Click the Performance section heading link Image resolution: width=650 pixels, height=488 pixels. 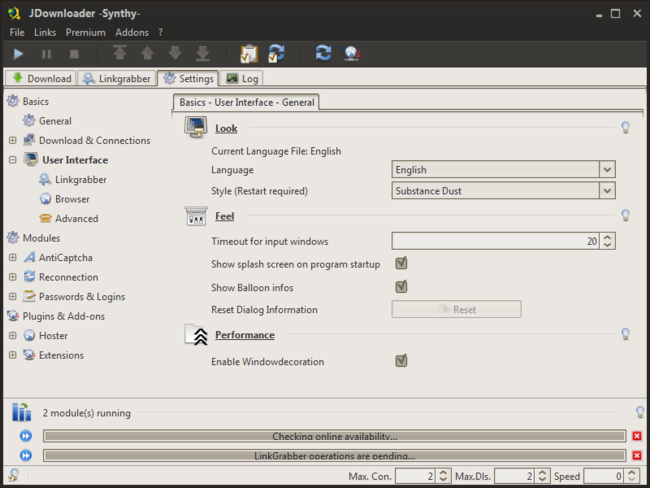(x=245, y=335)
